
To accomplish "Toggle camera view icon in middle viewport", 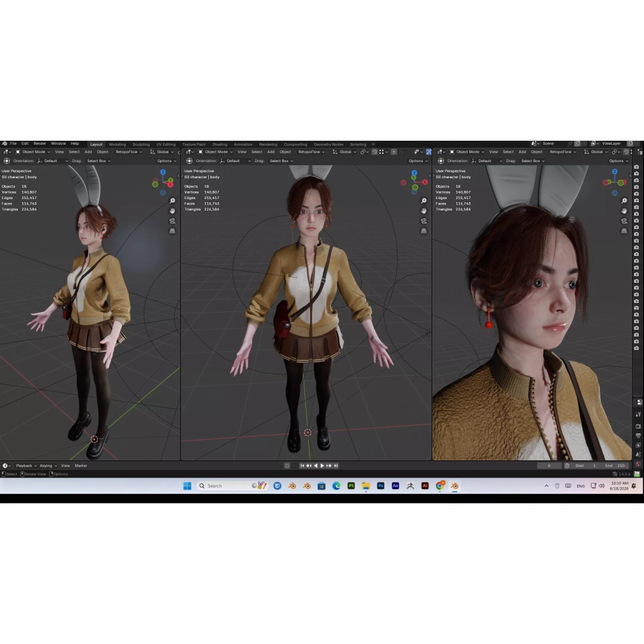I will tap(424, 221).
